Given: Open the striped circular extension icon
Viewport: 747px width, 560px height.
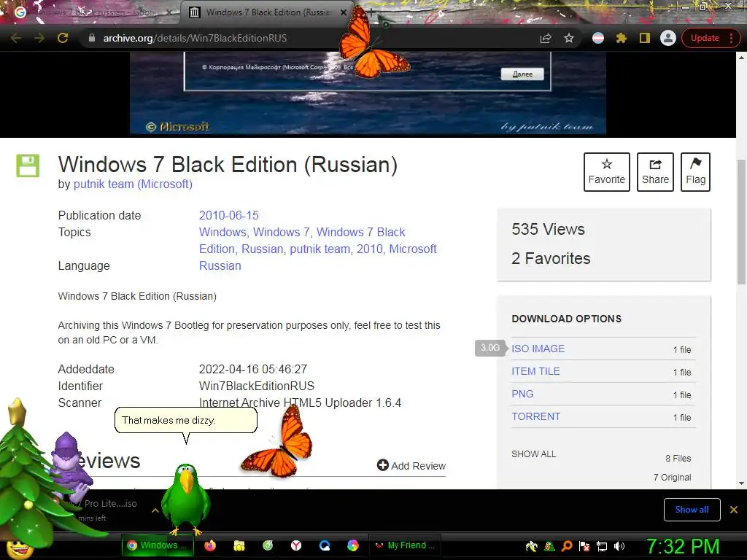Looking at the screenshot, I should (598, 38).
